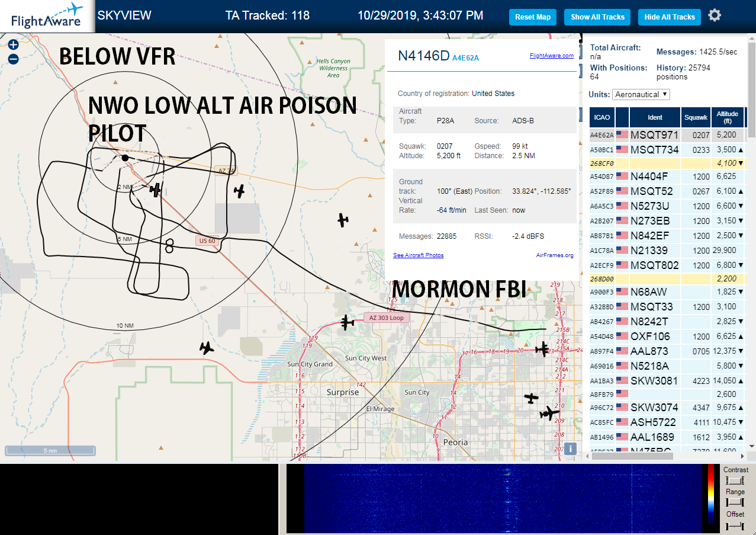
Task: Sort table by Ident column header
Action: [655, 117]
